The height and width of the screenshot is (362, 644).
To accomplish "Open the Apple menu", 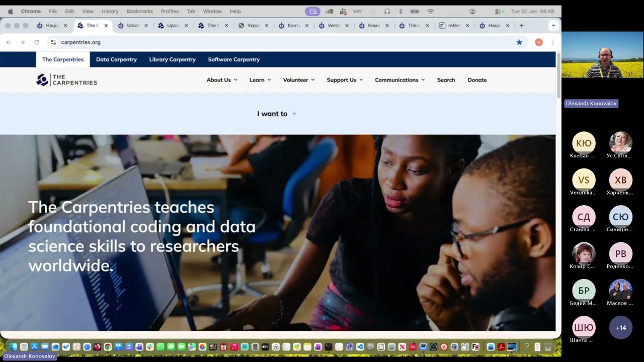I will pos(11,11).
